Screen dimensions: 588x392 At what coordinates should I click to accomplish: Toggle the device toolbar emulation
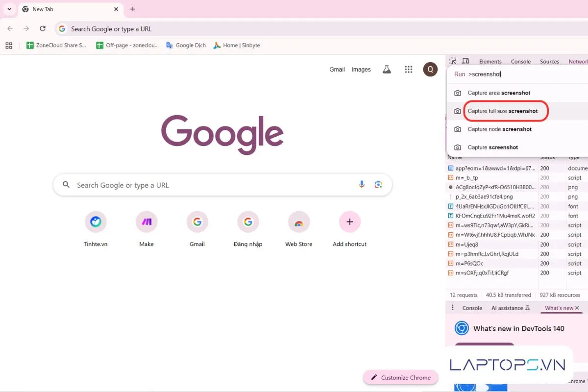(x=465, y=60)
